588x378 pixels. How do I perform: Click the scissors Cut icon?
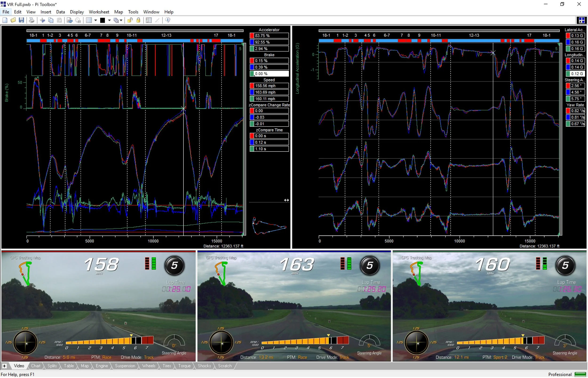[x=43, y=20]
